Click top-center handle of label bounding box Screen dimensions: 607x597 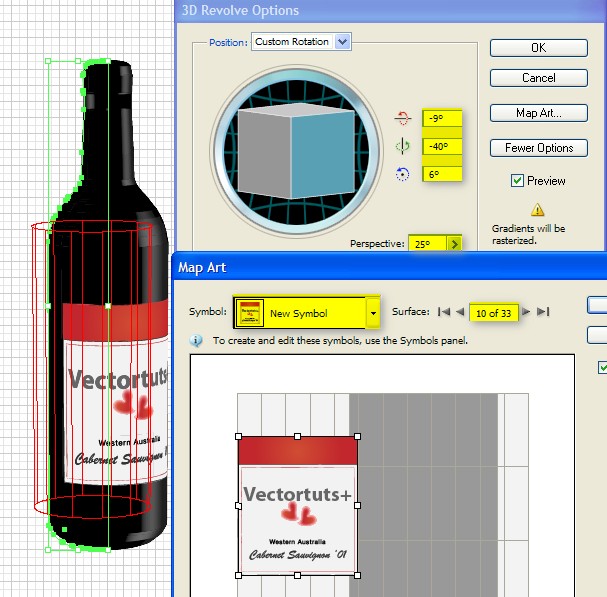pyautogui.click(x=297, y=437)
